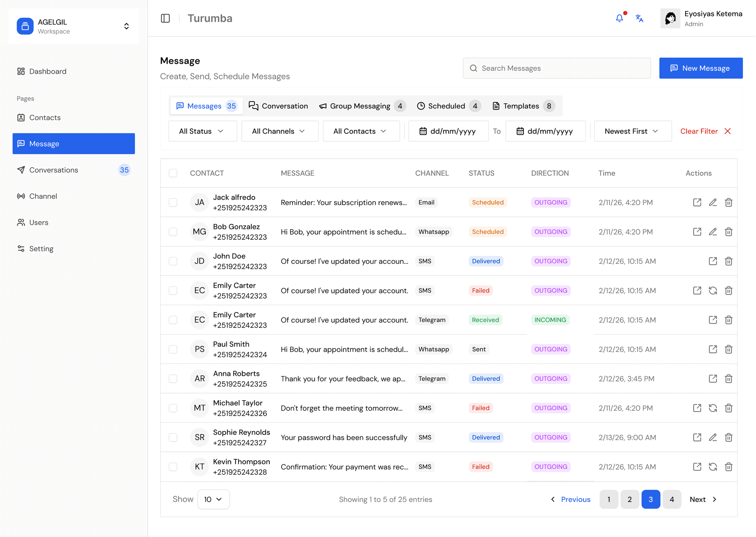
Task: Click the New Message button
Action: pyautogui.click(x=701, y=68)
